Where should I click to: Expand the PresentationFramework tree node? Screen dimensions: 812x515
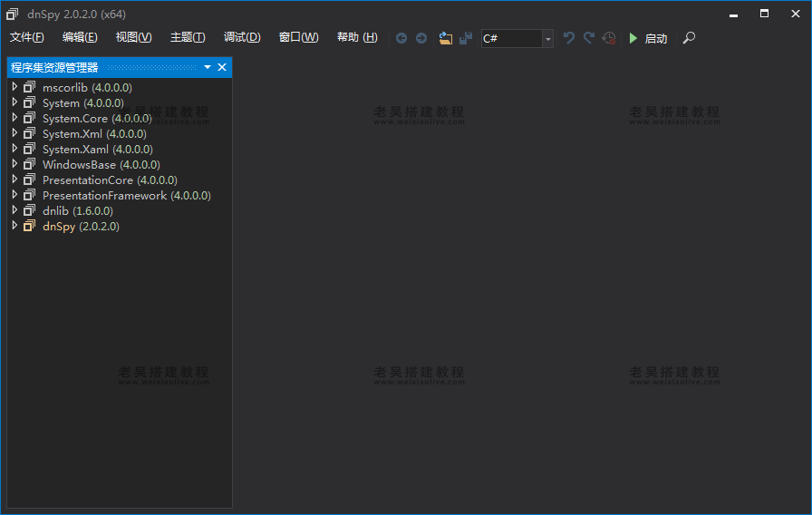(14, 195)
